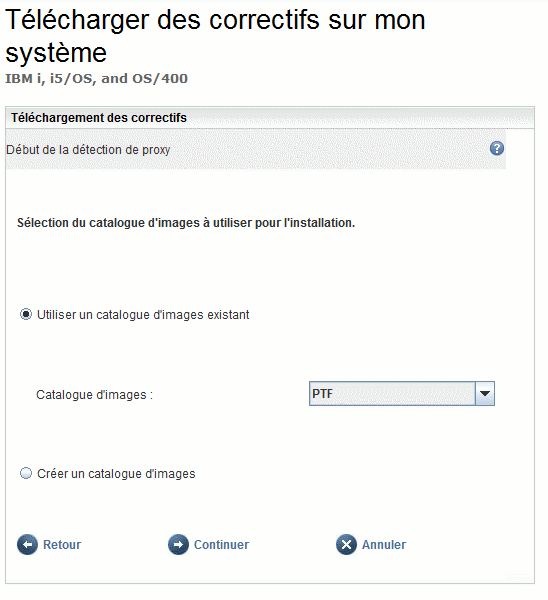Viewport: 548px width, 600px height.
Task: Click the 'Téléchargement des correctifs' panel header
Action: coord(270,117)
